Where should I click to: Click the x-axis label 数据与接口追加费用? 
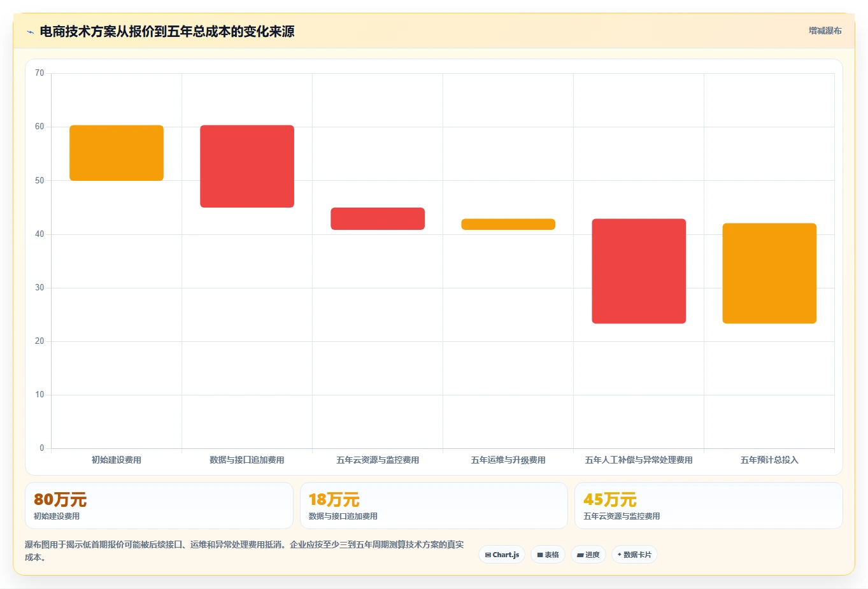point(247,460)
